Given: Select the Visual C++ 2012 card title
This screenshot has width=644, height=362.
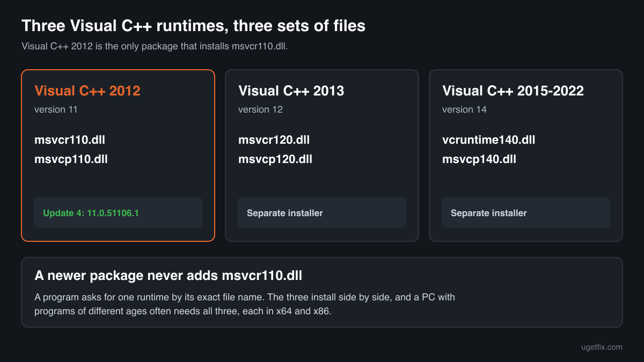Looking at the screenshot, I should tap(87, 91).
